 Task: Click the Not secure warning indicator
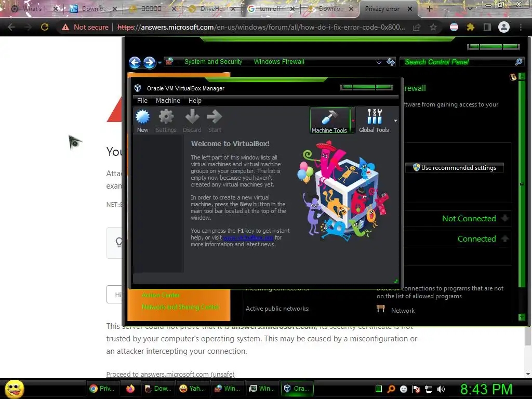pyautogui.click(x=85, y=27)
